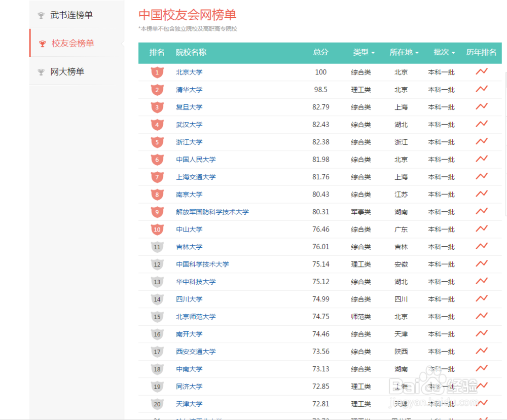Click the gray rank 20 shield badge
Viewport: 507px width, 420px height.
point(157,404)
